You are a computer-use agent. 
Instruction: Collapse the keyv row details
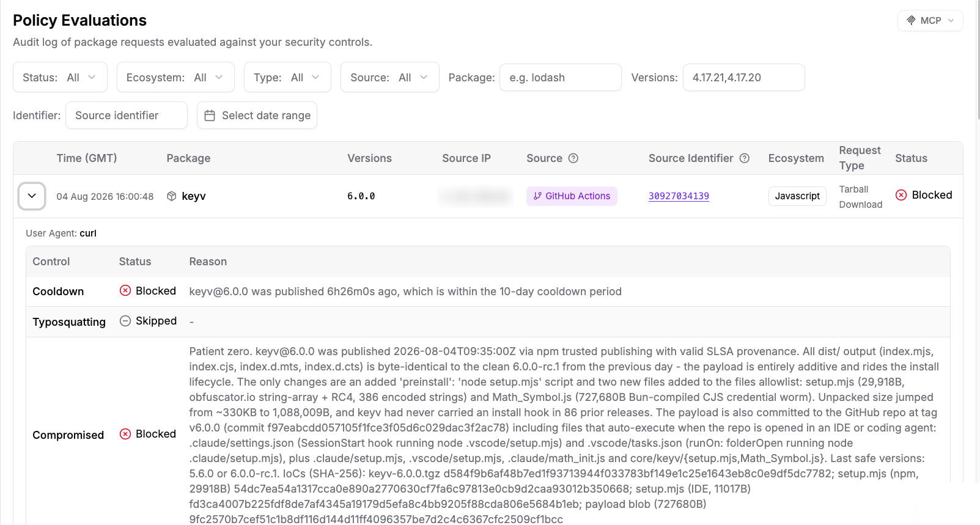tap(32, 196)
